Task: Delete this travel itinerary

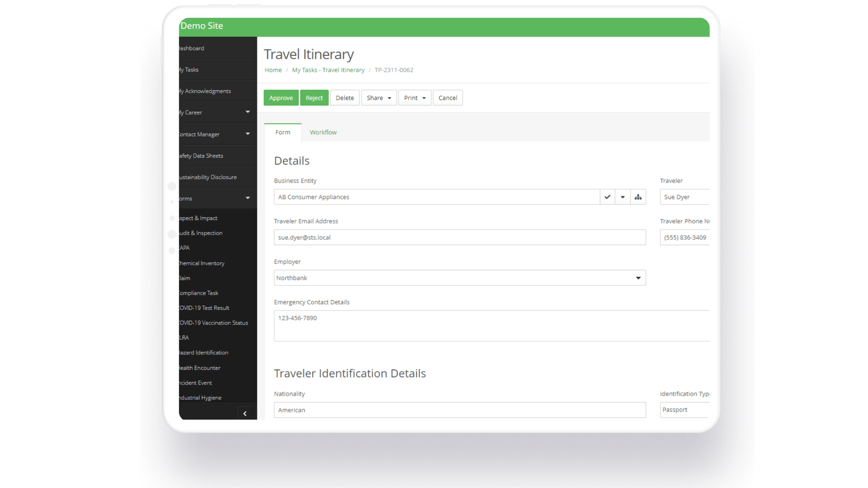Action: pyautogui.click(x=345, y=98)
